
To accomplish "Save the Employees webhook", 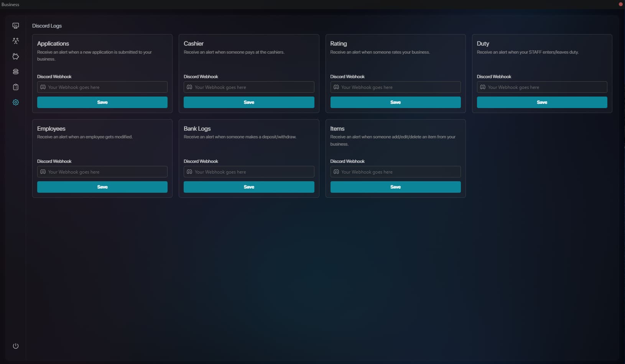I will click(x=102, y=187).
